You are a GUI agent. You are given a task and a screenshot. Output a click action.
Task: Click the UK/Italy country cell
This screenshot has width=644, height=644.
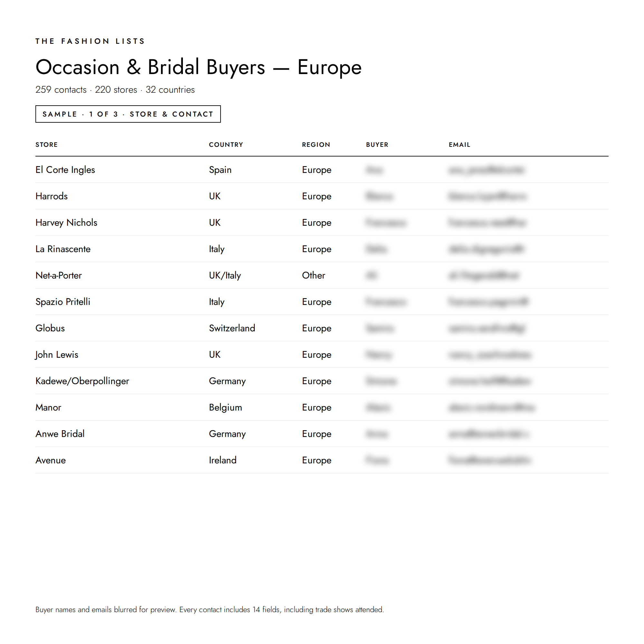pos(225,275)
